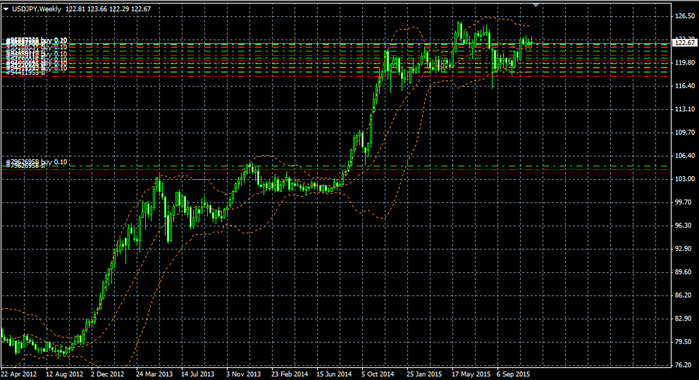Click the 14 Jul 2013 date label

198,374
